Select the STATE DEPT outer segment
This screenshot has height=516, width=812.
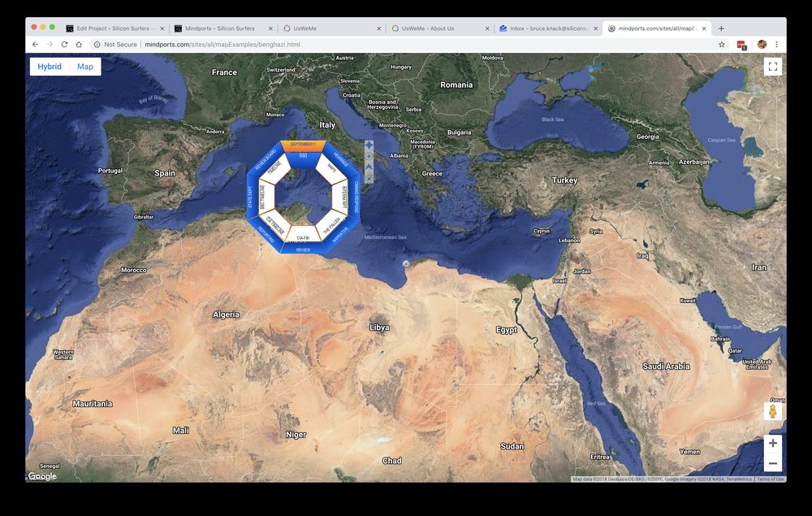[251, 197]
